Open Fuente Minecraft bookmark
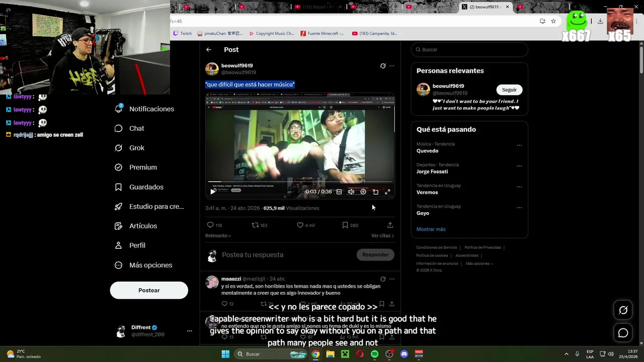The height and width of the screenshot is (362, 644). pos(322,34)
